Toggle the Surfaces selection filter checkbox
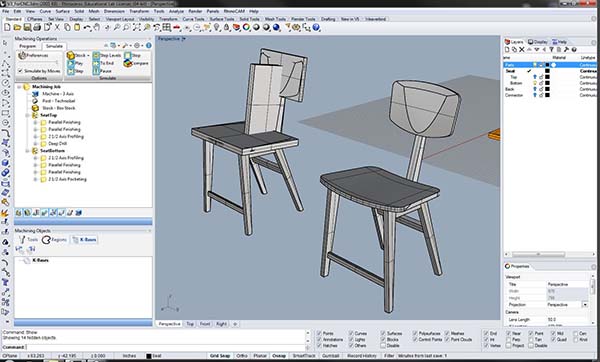 (383, 333)
